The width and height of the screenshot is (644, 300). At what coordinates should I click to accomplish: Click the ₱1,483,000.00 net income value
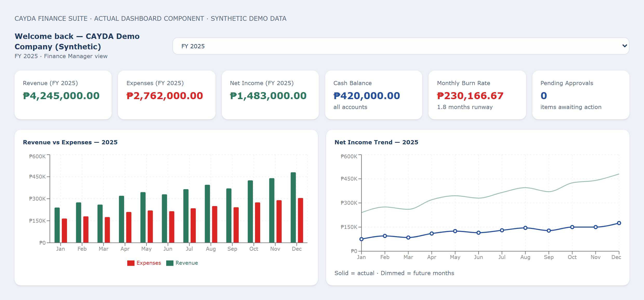tap(268, 96)
